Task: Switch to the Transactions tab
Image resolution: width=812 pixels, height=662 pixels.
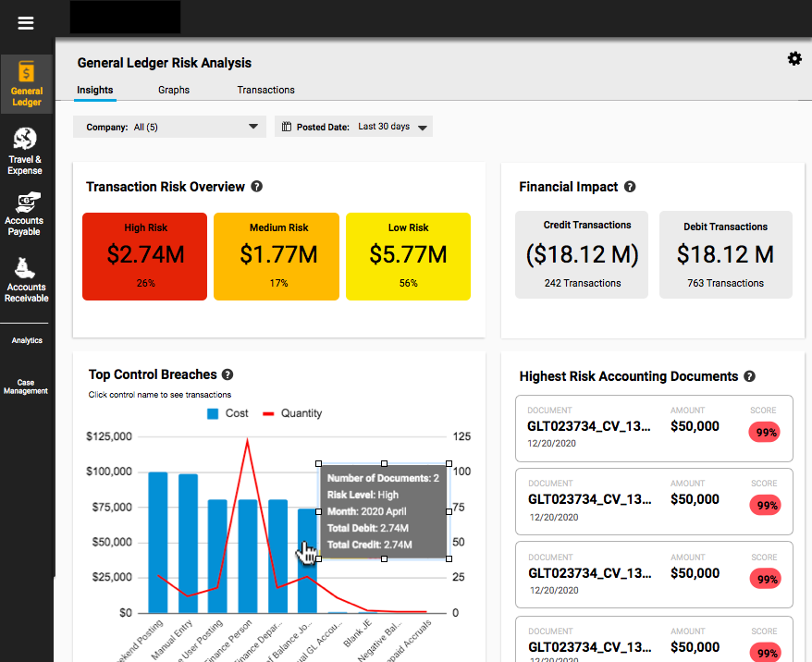Action: click(x=265, y=90)
